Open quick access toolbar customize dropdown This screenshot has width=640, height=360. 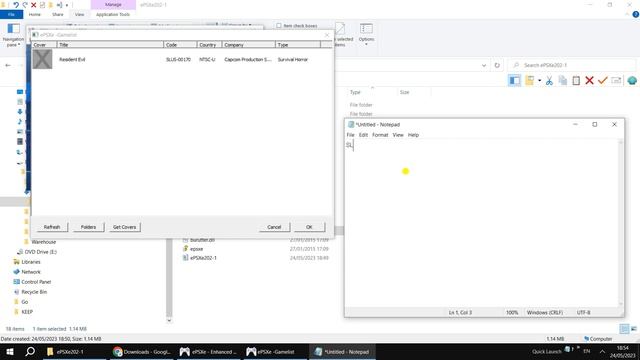pos(67,5)
